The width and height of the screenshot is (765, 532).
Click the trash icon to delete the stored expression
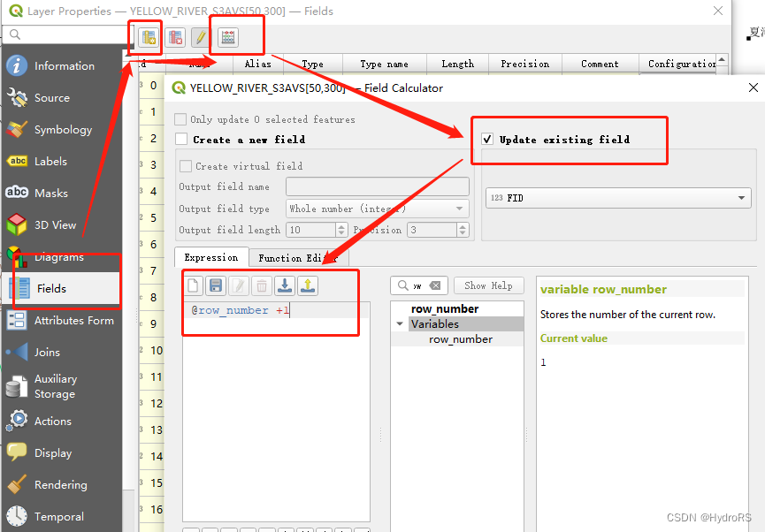(262, 285)
